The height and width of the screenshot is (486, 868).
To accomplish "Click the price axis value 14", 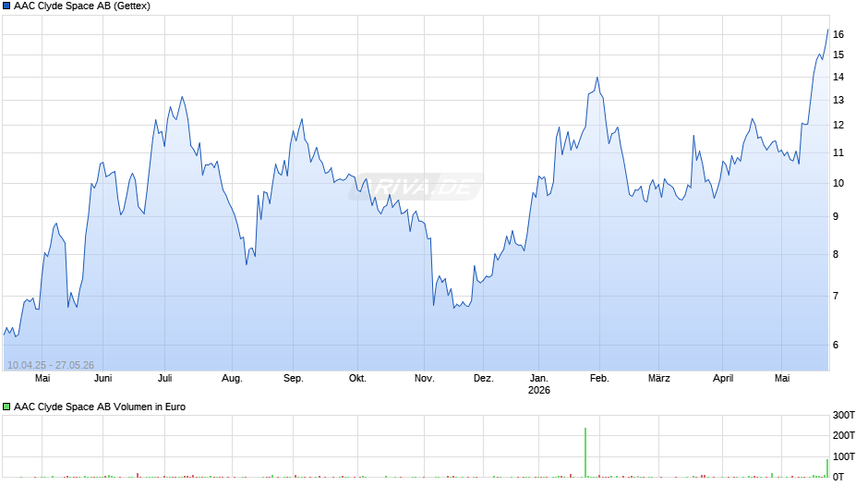I will point(838,77).
